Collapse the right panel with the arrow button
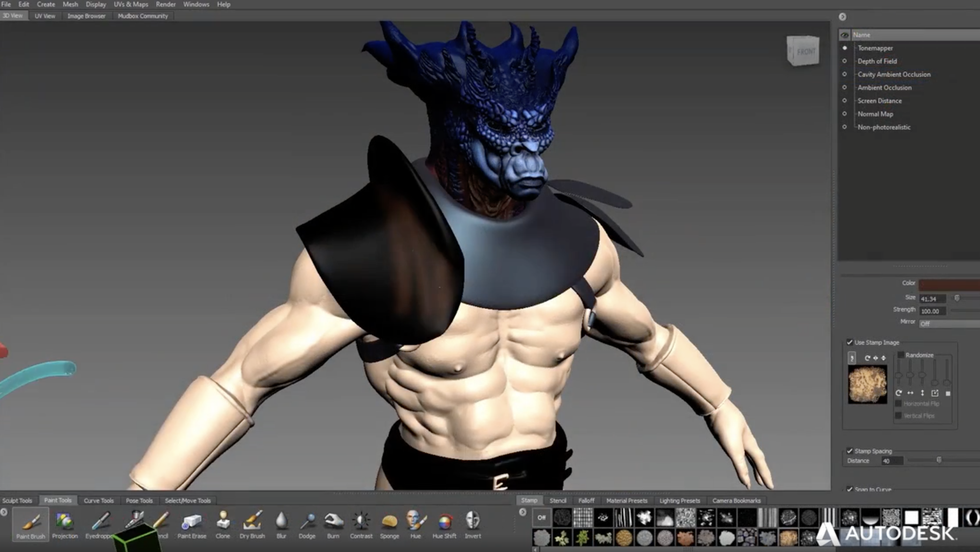980x552 pixels. click(842, 17)
